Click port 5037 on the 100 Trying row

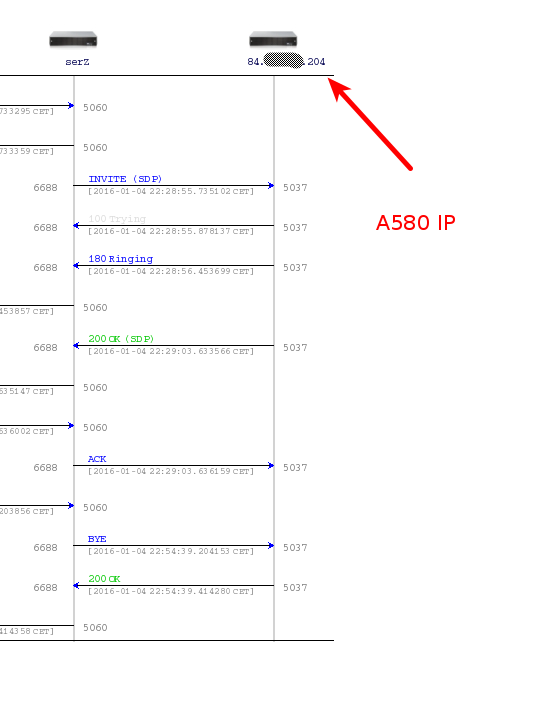pos(295,228)
